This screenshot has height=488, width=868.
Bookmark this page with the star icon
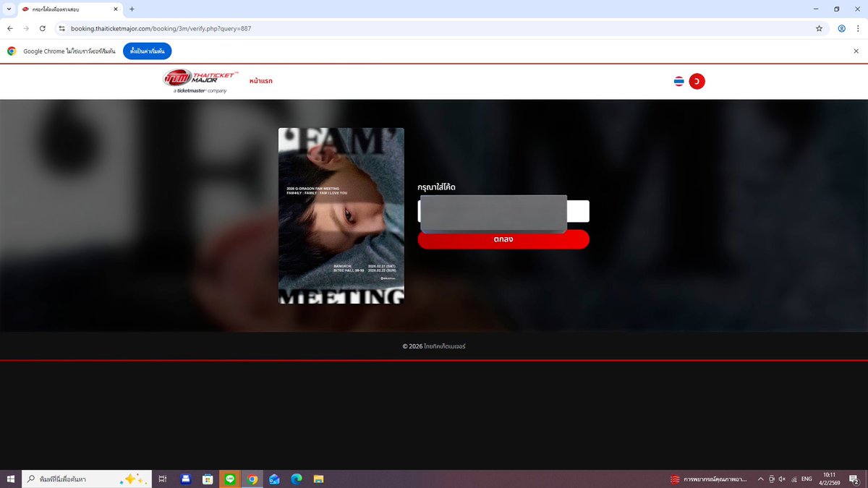coord(819,28)
